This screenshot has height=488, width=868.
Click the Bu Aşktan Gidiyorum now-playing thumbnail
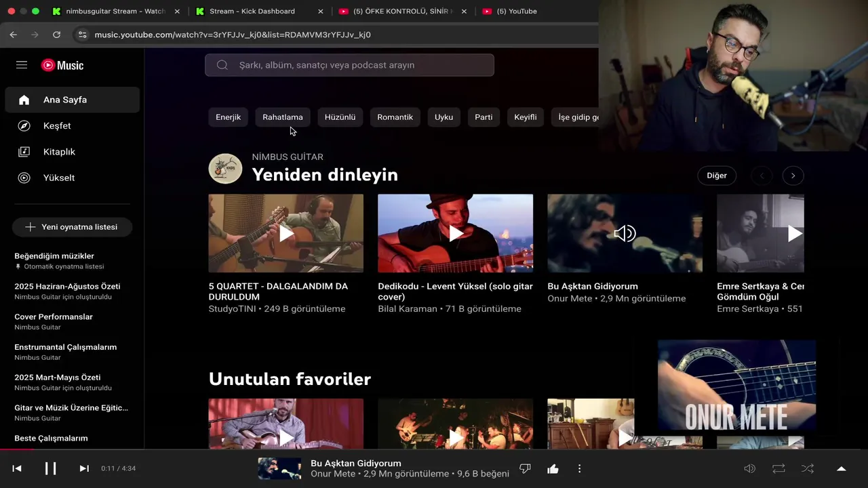pos(625,233)
